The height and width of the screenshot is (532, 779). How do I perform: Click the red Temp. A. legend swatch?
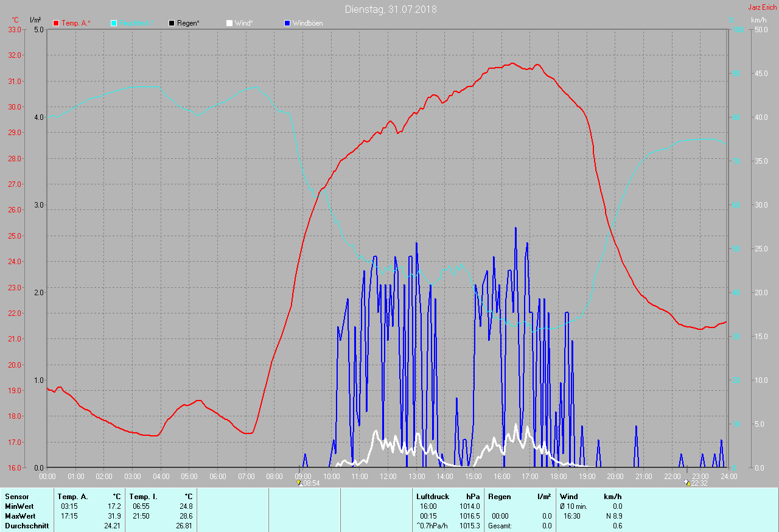[x=56, y=23]
